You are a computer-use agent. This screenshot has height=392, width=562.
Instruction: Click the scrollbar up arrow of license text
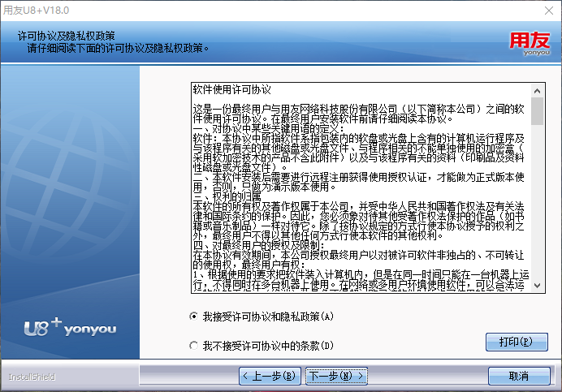(x=537, y=91)
